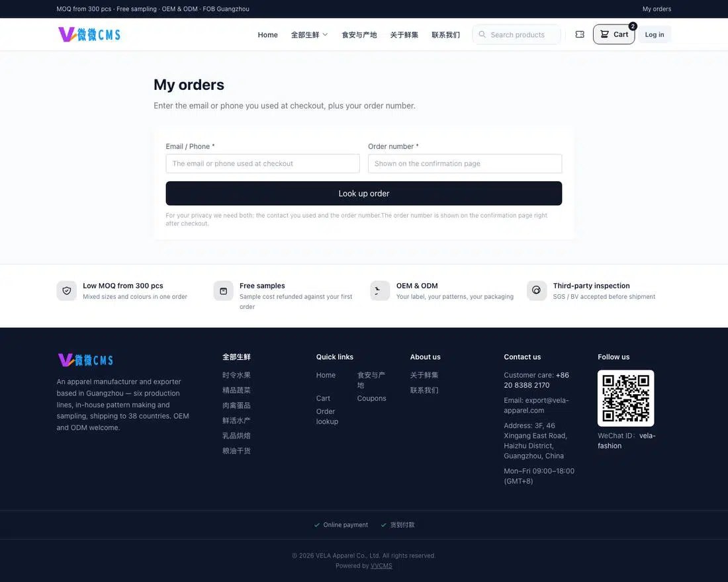The height and width of the screenshot is (582, 728).
Task: Open the 肉禽蛋品 footer link
Action: 236,405
